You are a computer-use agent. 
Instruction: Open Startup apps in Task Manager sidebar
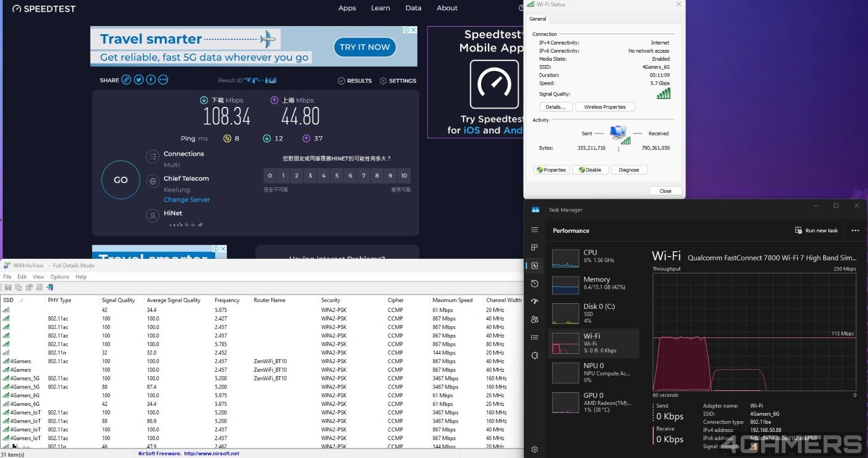[534, 301]
